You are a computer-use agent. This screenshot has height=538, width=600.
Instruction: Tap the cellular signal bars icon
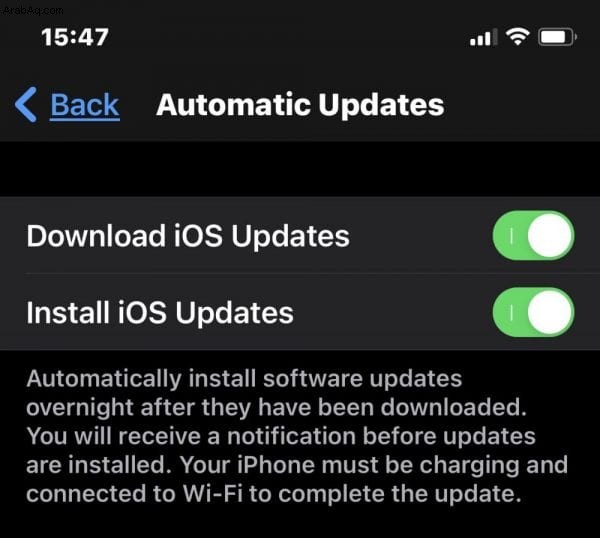tap(483, 37)
